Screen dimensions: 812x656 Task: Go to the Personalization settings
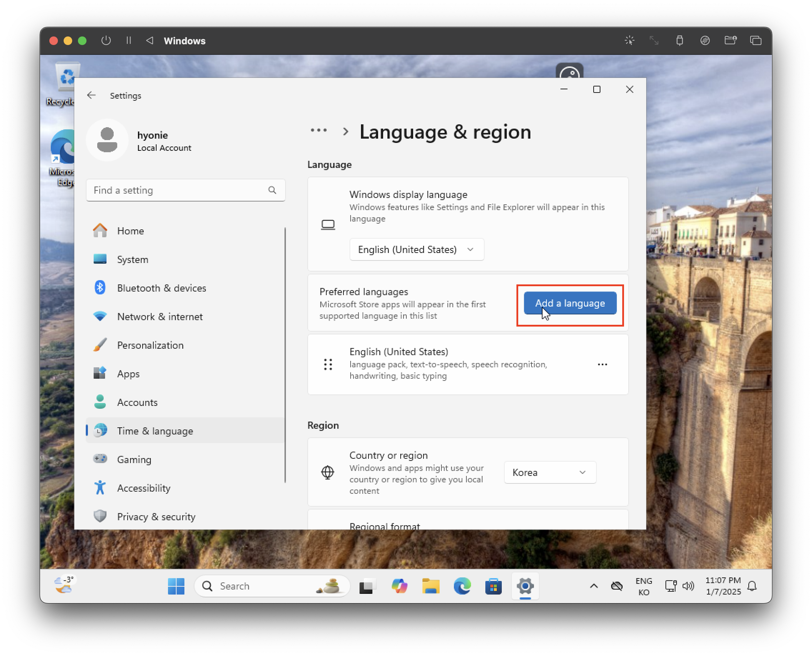[x=150, y=345]
